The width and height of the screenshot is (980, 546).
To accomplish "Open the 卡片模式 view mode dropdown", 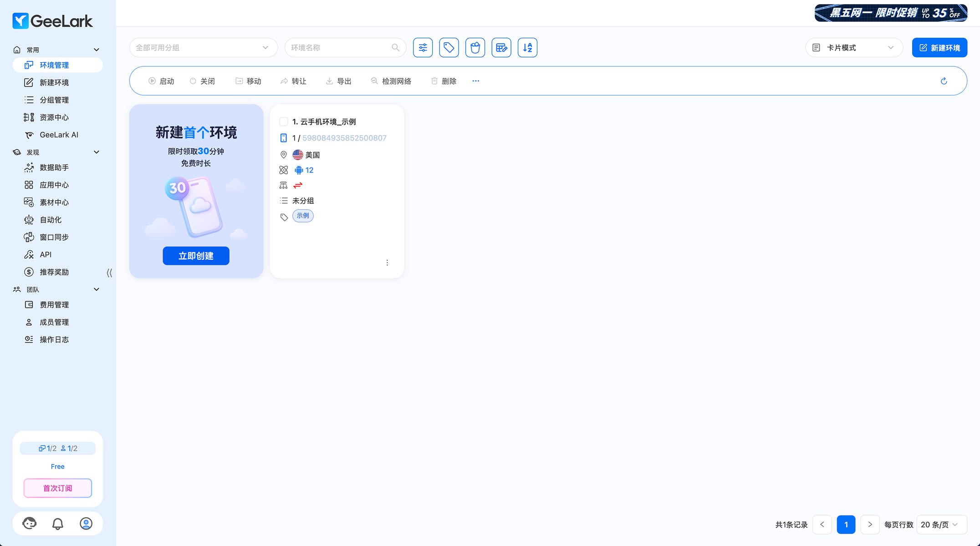I will coord(854,48).
